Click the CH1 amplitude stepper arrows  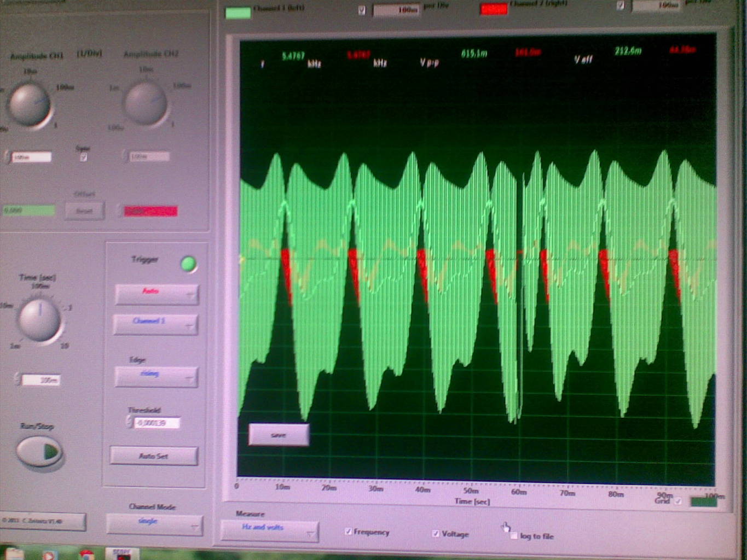pos(7,157)
